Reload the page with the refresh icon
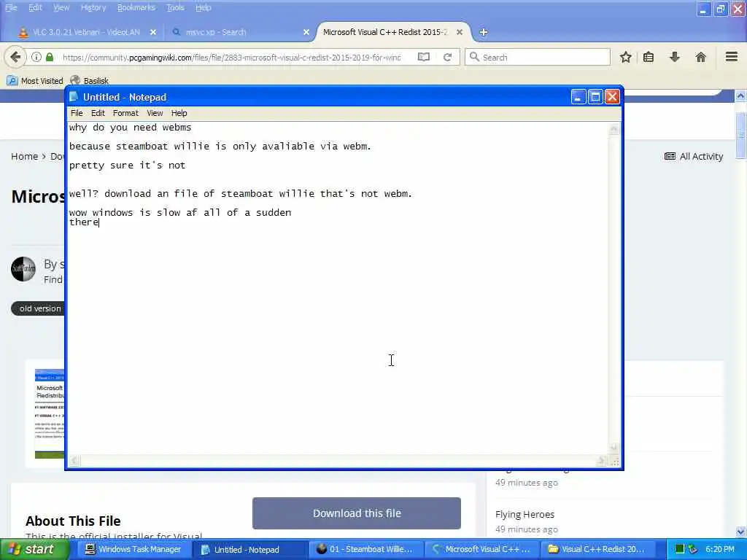Viewport: 747px width, 560px height. tap(447, 57)
